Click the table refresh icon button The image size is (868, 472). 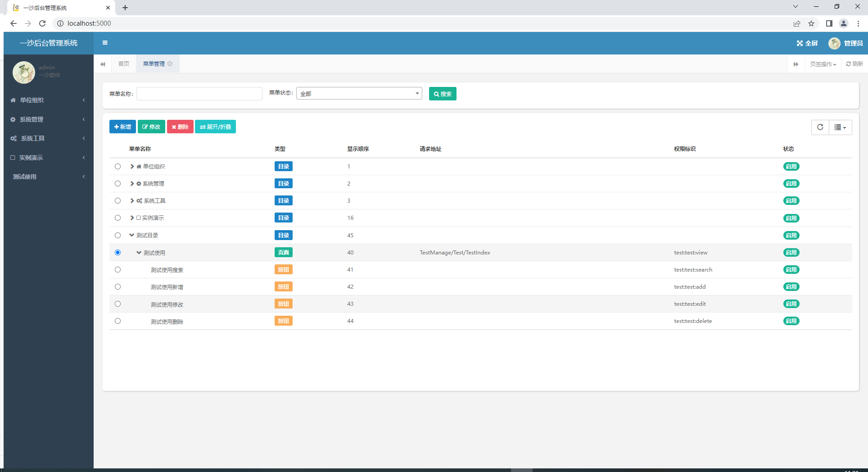(x=820, y=127)
